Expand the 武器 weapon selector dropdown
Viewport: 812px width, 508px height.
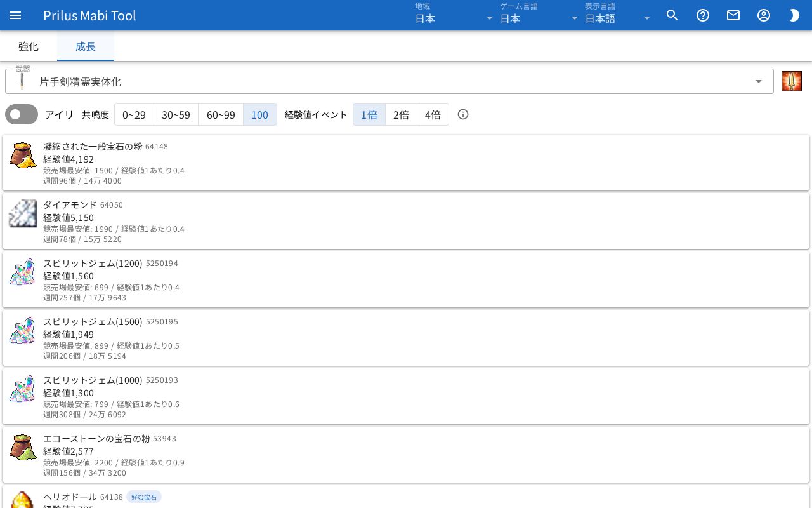point(390,81)
